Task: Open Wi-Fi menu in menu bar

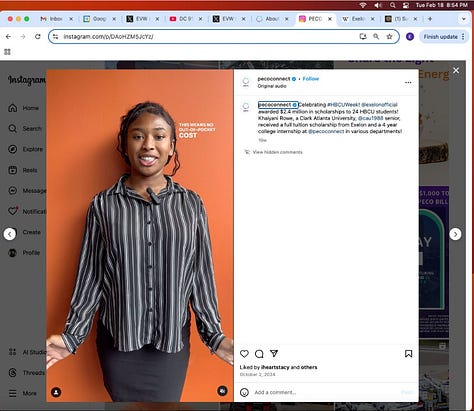Action: coord(363,5)
